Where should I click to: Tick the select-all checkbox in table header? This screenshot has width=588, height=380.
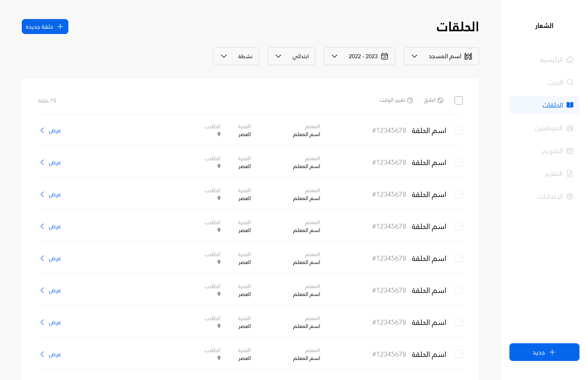[459, 100]
